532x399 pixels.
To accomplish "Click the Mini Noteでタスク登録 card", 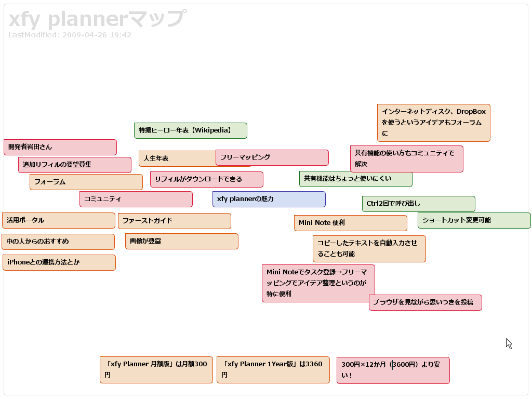I will point(318,283).
